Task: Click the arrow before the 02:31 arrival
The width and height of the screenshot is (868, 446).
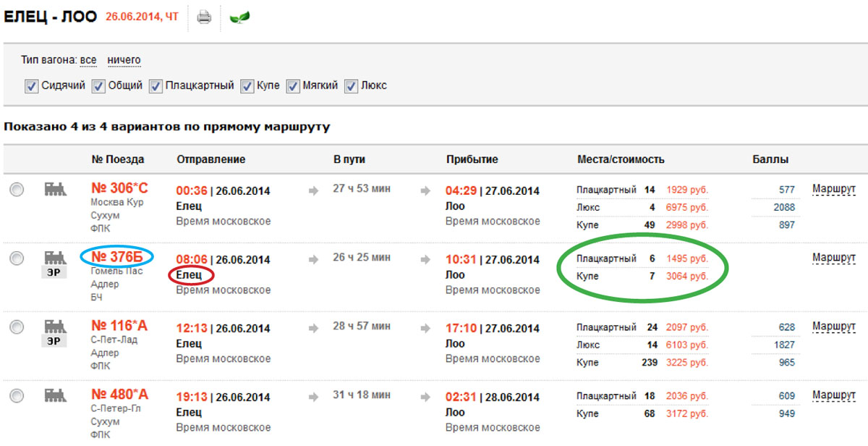Action: coord(425,396)
